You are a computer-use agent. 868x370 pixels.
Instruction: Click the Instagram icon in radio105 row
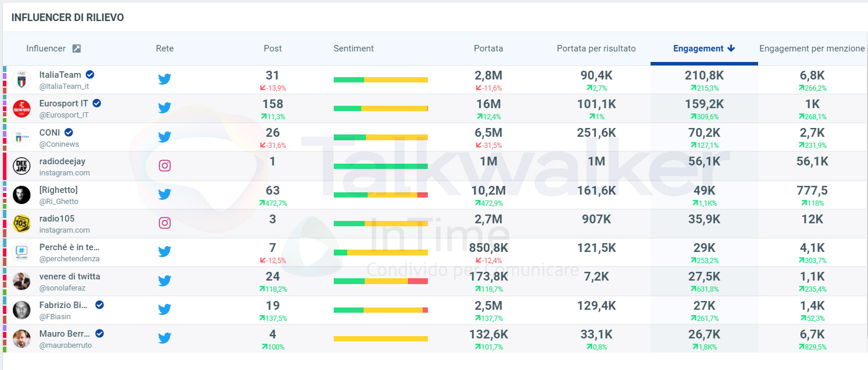tap(165, 223)
